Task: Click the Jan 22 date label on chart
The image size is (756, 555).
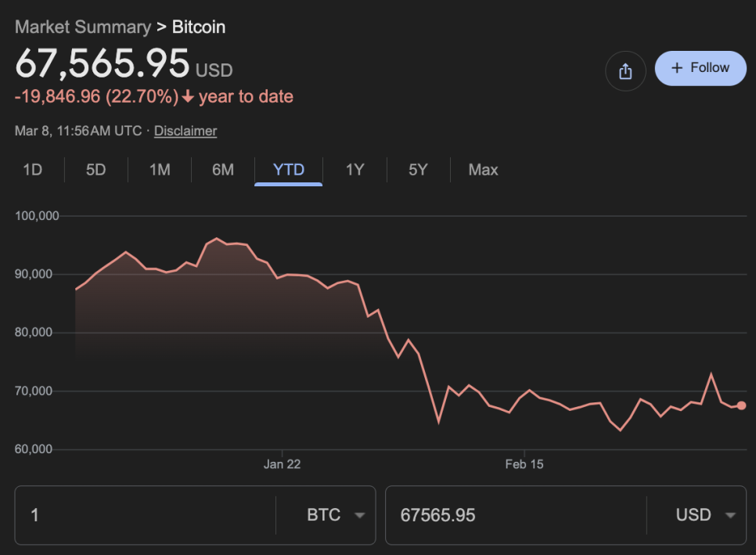Action: 282,464
